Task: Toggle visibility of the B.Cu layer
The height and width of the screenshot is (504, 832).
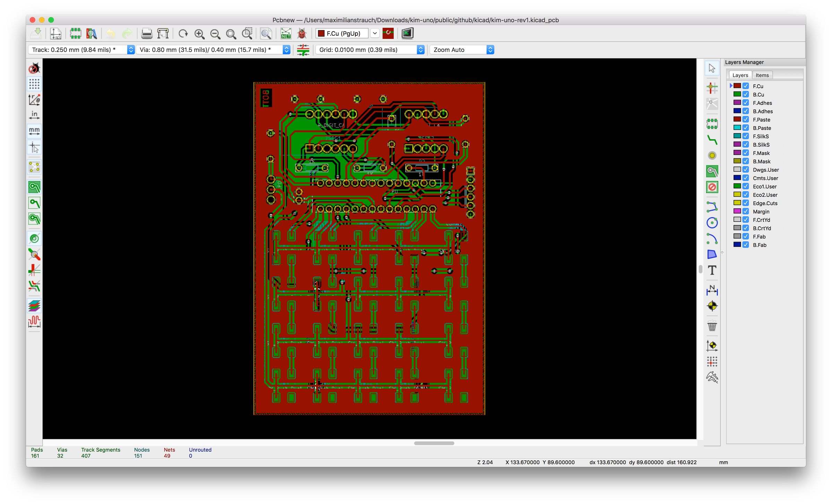Action: click(745, 94)
